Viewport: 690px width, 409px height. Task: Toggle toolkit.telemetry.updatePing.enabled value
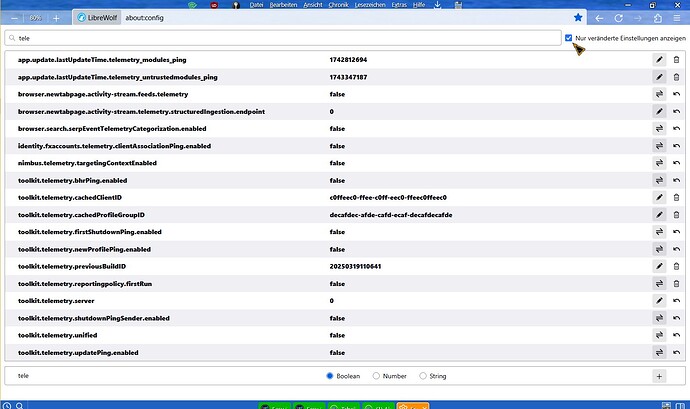click(x=659, y=353)
